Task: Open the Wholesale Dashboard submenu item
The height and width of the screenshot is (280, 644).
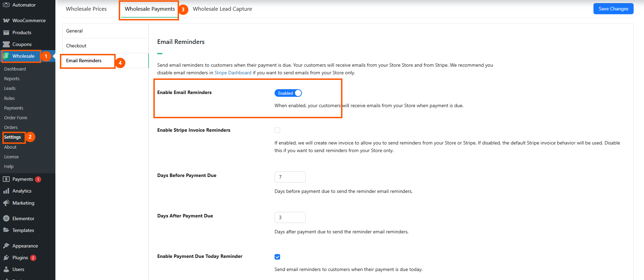Action: coord(15,69)
